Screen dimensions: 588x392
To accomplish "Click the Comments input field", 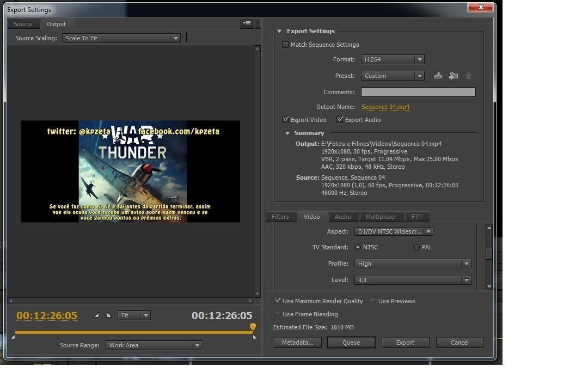I will click(x=418, y=92).
